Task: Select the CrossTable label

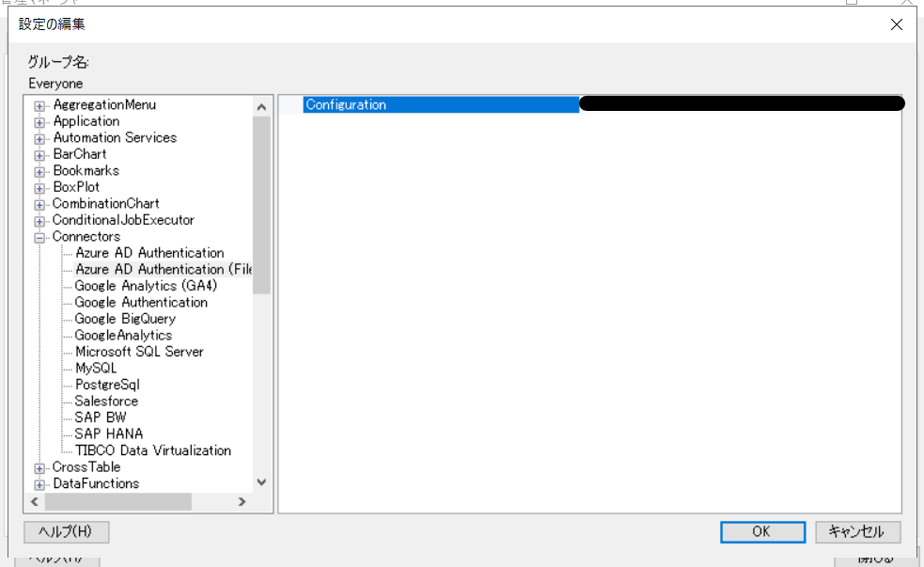Action: click(86, 467)
